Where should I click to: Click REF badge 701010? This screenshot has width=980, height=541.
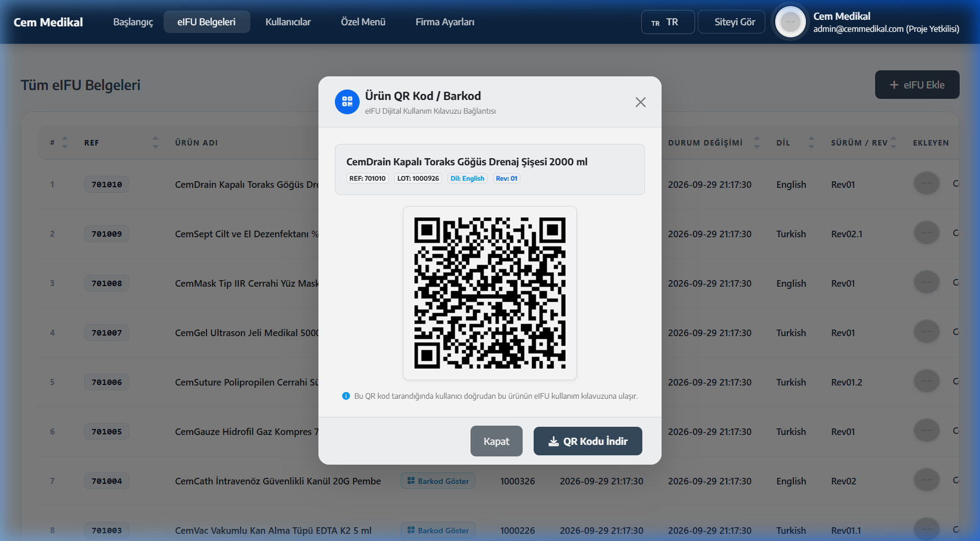[x=107, y=185]
